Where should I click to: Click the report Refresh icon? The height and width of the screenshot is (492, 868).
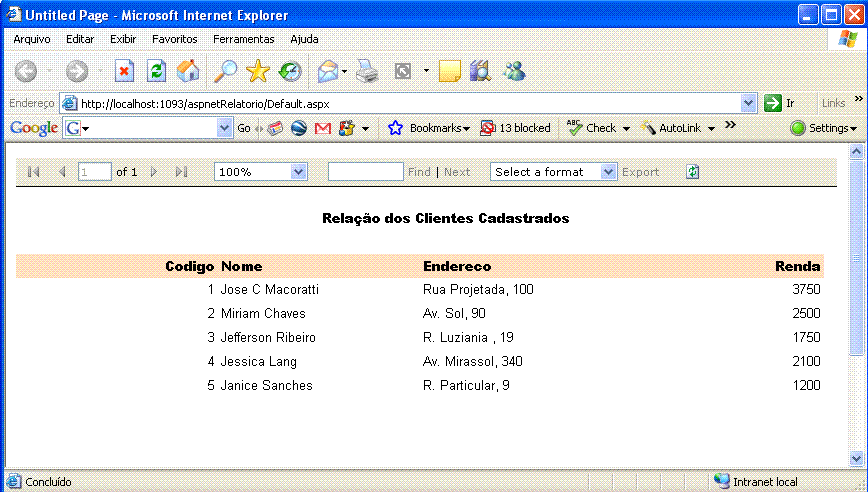click(x=693, y=172)
